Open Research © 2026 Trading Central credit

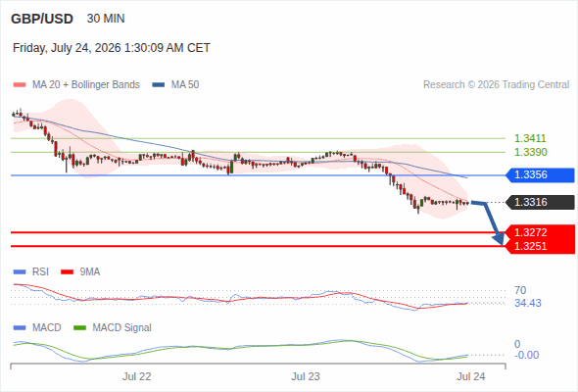(496, 85)
